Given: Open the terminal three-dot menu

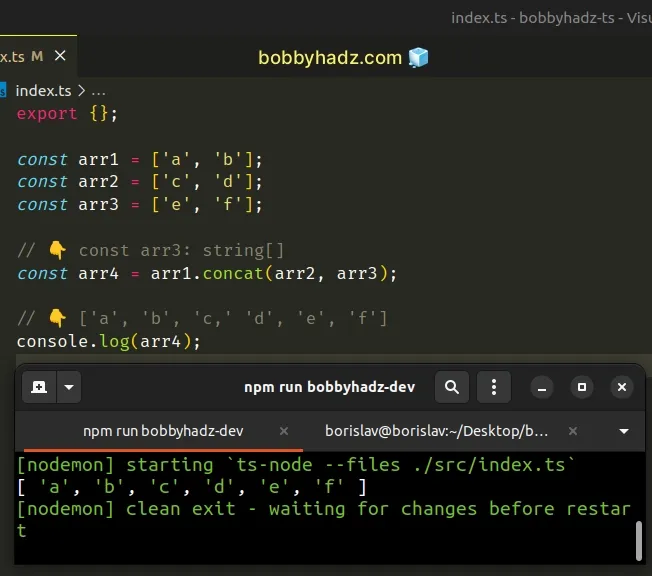Looking at the screenshot, I should click(494, 387).
